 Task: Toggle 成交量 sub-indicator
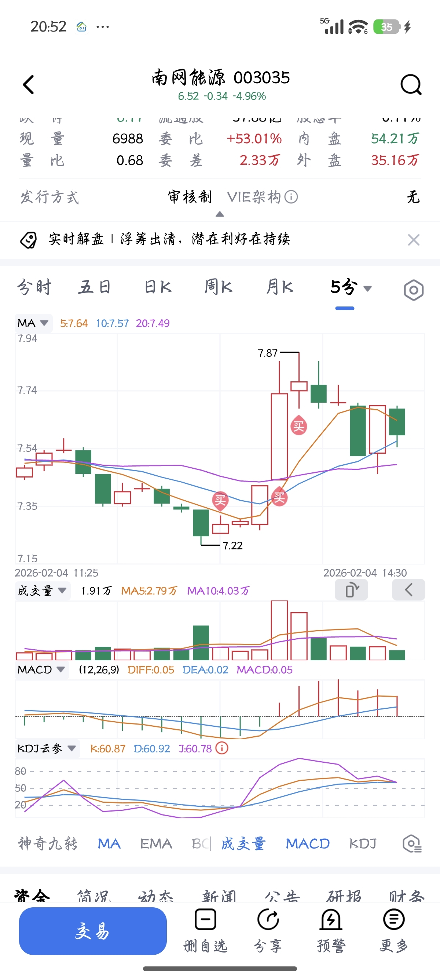(243, 843)
